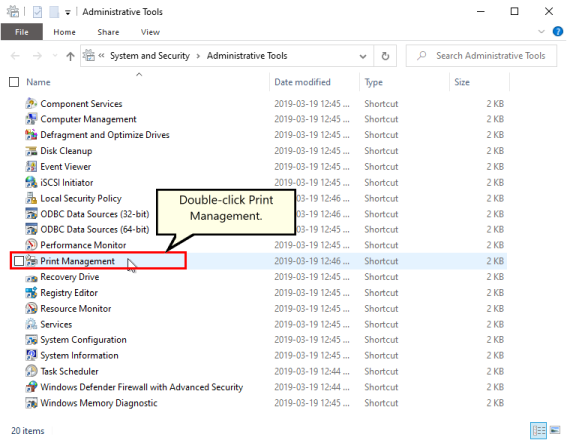Tick the select-all checkbox beside Name
Screen dimensions: 567x440
click(14, 82)
